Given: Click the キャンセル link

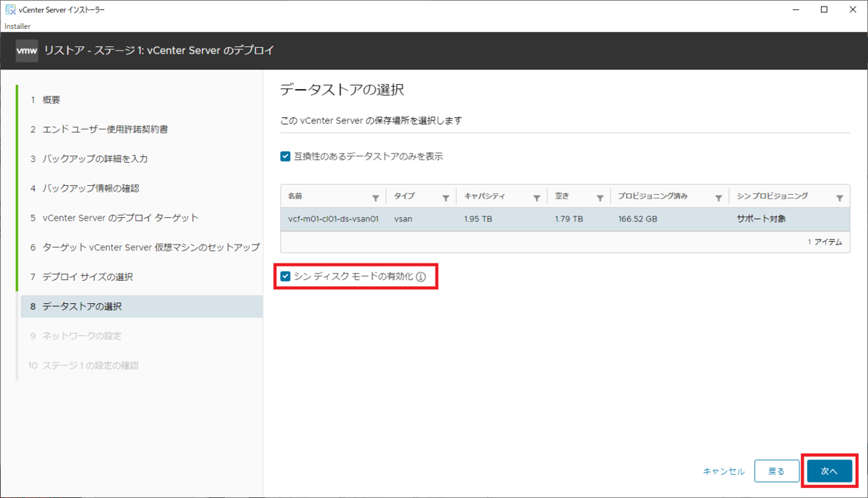Looking at the screenshot, I should [723, 471].
